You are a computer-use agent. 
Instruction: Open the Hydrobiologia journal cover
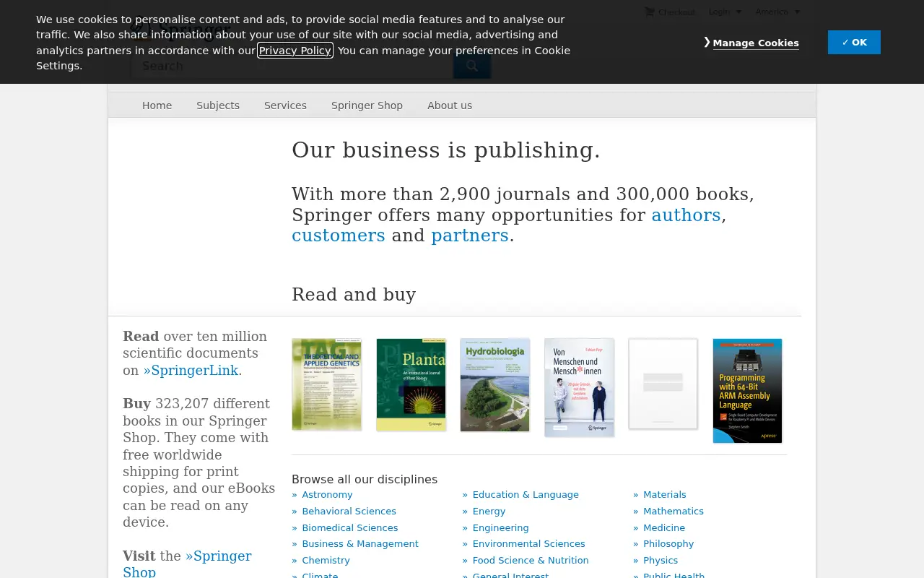point(495,384)
